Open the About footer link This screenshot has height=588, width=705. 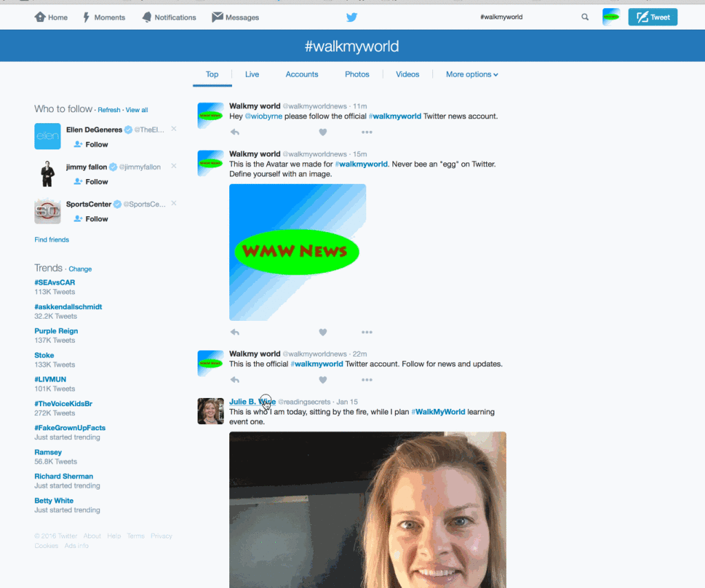pyautogui.click(x=92, y=536)
